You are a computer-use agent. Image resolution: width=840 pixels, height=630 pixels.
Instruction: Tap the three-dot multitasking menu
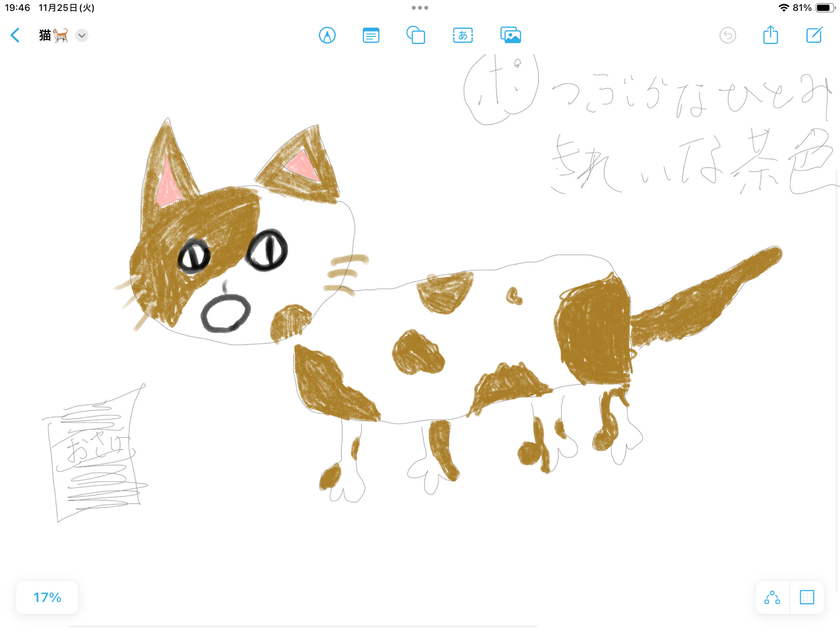click(420, 8)
